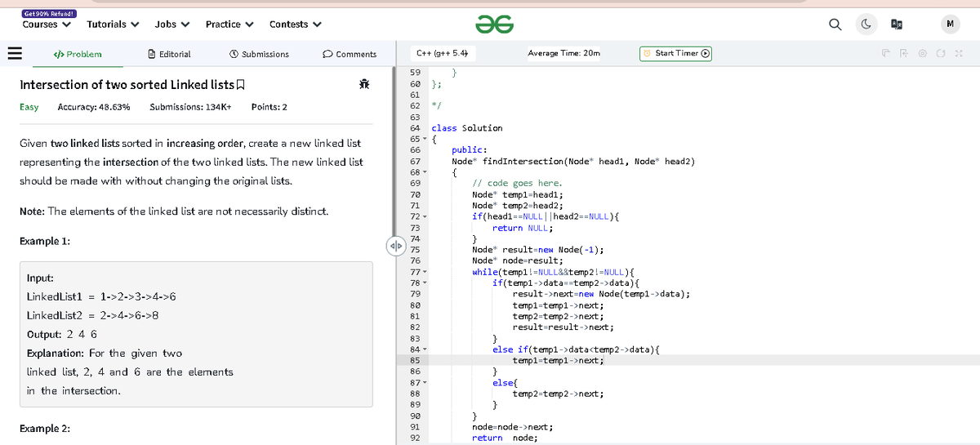Click the Output: 2 4 6 line
The image size is (980, 445).
click(x=62, y=334)
